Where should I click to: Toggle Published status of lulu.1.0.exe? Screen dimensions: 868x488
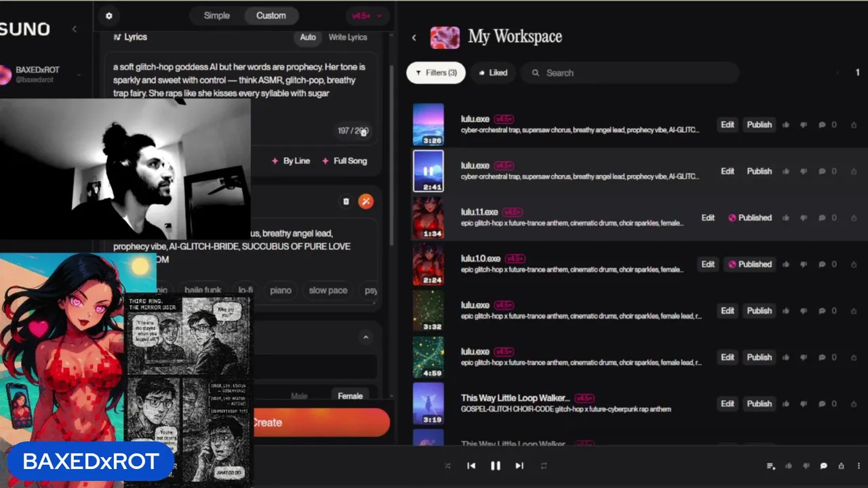pyautogui.click(x=750, y=264)
